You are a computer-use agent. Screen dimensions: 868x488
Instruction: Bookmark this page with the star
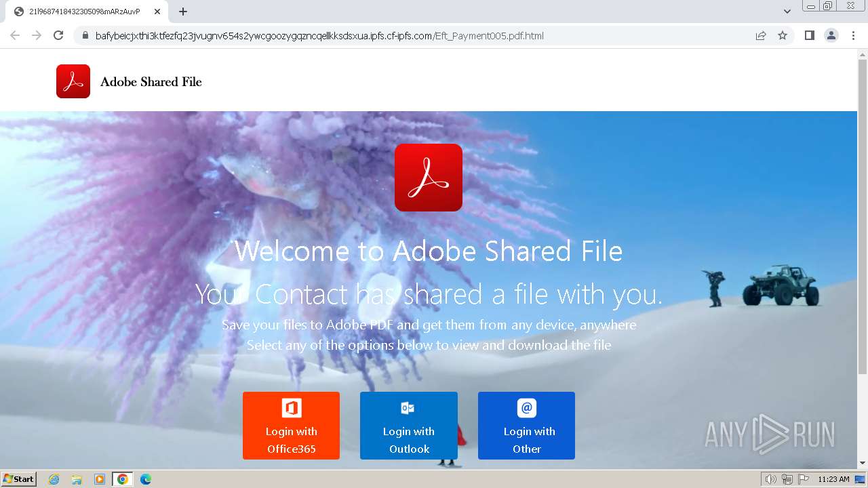[783, 35]
